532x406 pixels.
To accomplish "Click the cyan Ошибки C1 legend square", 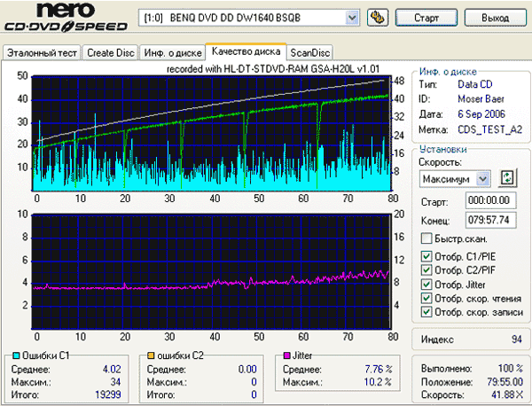I will pos(16,355).
